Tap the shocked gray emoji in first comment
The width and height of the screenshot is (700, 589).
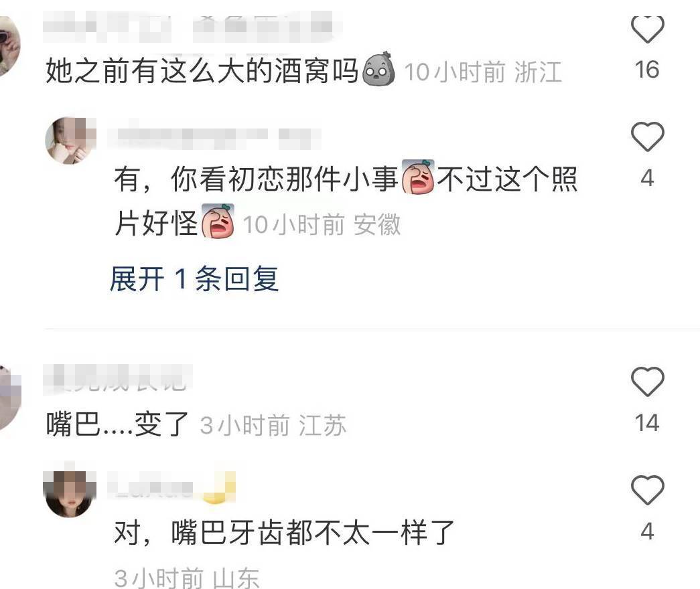[378, 69]
